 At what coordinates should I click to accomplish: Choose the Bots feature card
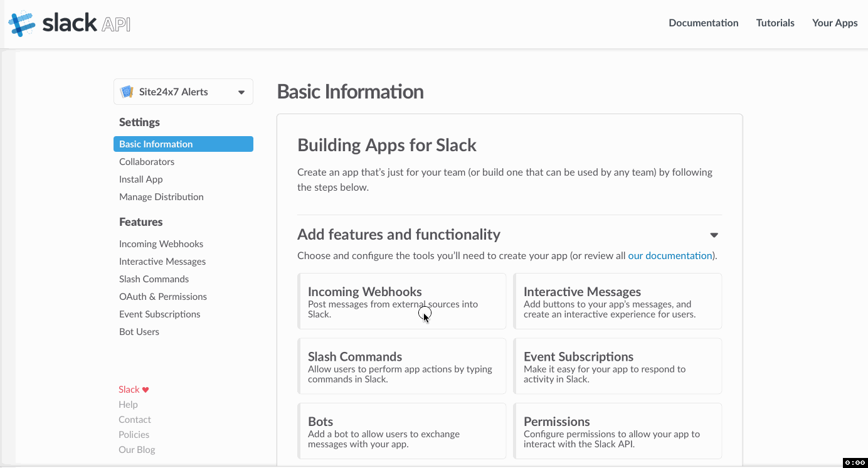click(402, 431)
